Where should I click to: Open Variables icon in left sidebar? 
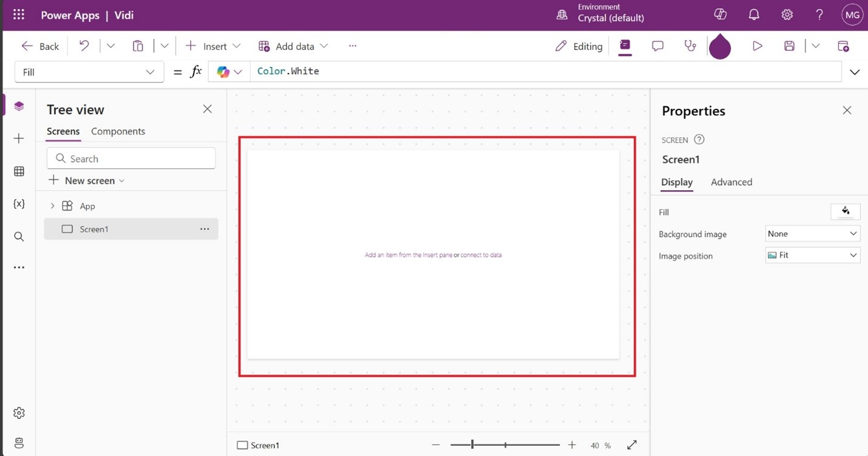(19, 204)
